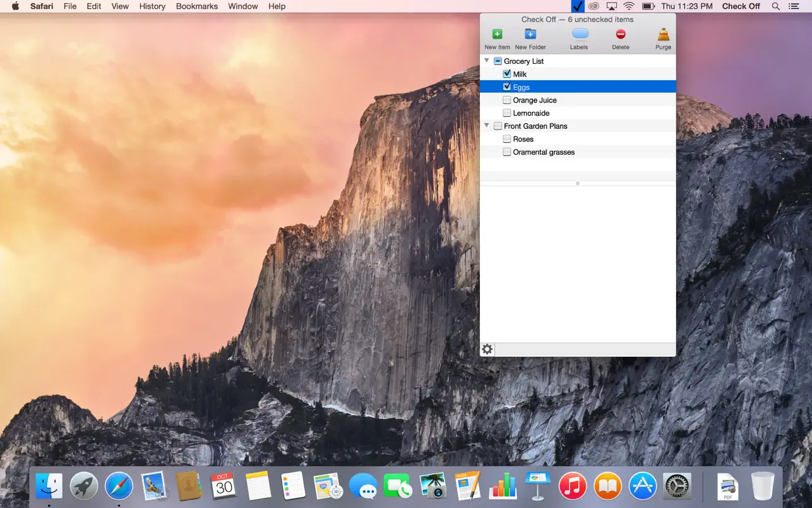Image resolution: width=812 pixels, height=508 pixels.
Task: Click the Check Off checkmark menu bar icon
Action: tap(577, 6)
